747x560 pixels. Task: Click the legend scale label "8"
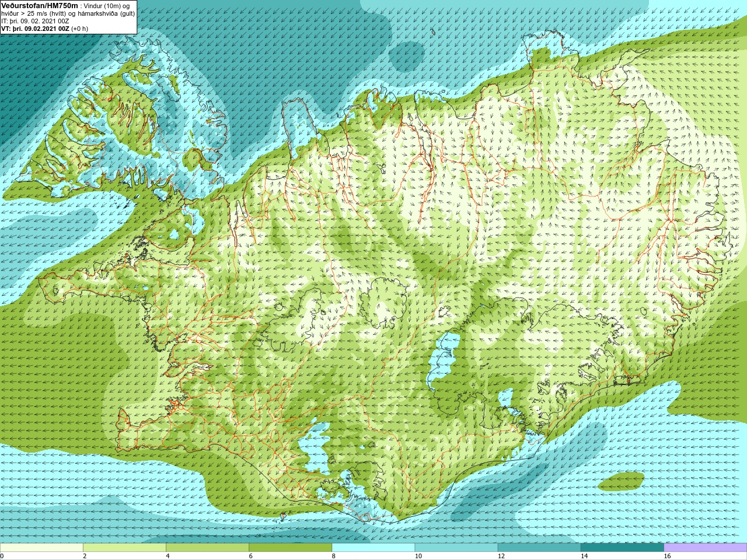334,556
